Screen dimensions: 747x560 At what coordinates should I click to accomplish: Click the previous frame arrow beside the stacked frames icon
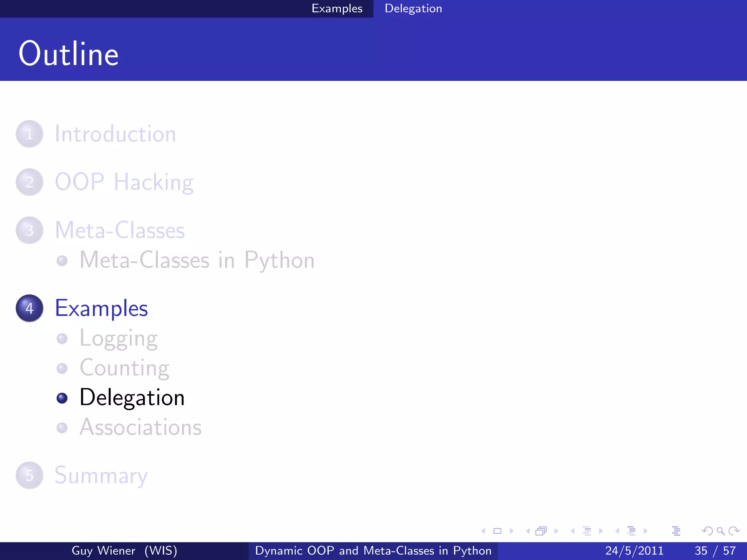pyautogui.click(x=528, y=531)
